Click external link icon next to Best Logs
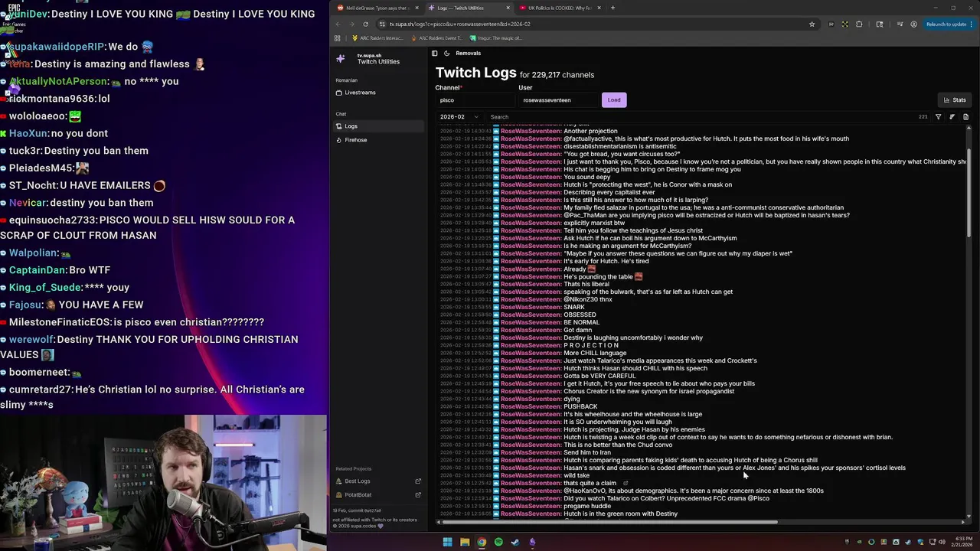Image resolution: width=980 pixels, height=551 pixels. (x=418, y=481)
